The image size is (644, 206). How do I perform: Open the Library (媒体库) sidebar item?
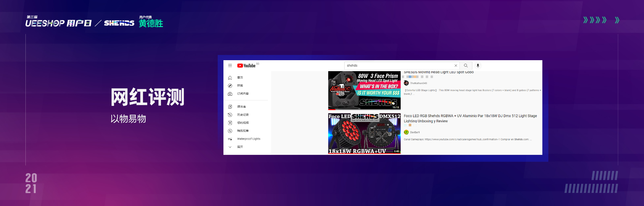[241, 107]
